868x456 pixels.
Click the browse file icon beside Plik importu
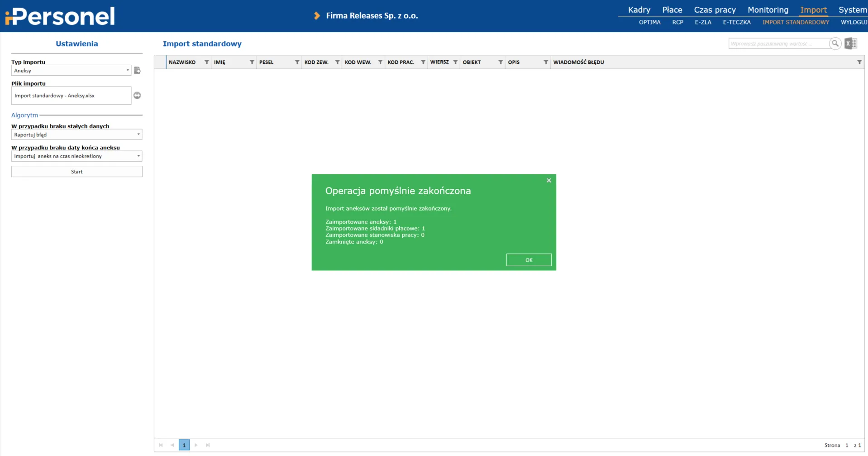137,96
